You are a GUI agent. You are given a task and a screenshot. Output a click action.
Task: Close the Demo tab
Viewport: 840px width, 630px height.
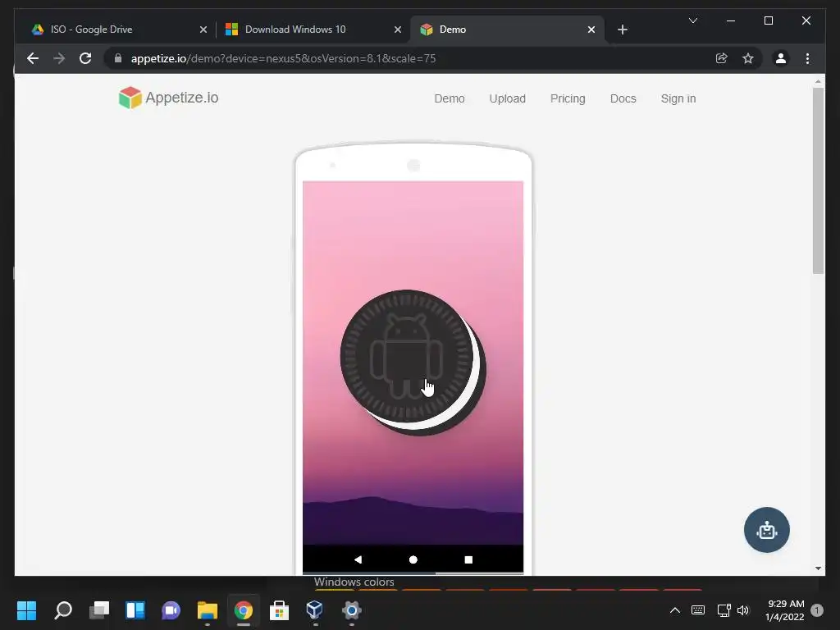click(591, 30)
